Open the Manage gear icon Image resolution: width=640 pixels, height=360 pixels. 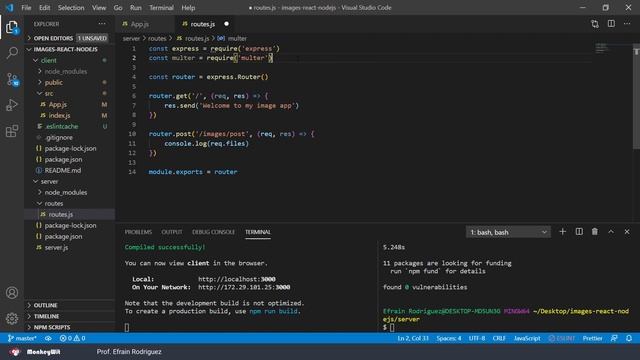tap(12, 318)
